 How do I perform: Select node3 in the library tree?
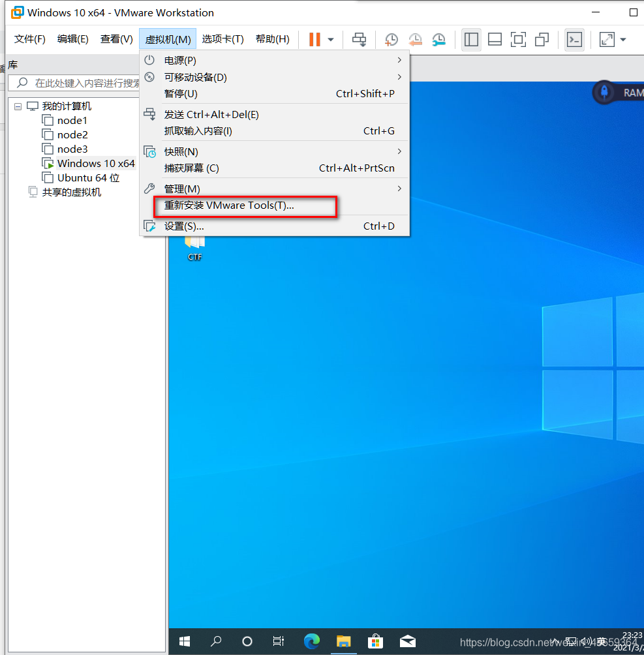[72, 149]
